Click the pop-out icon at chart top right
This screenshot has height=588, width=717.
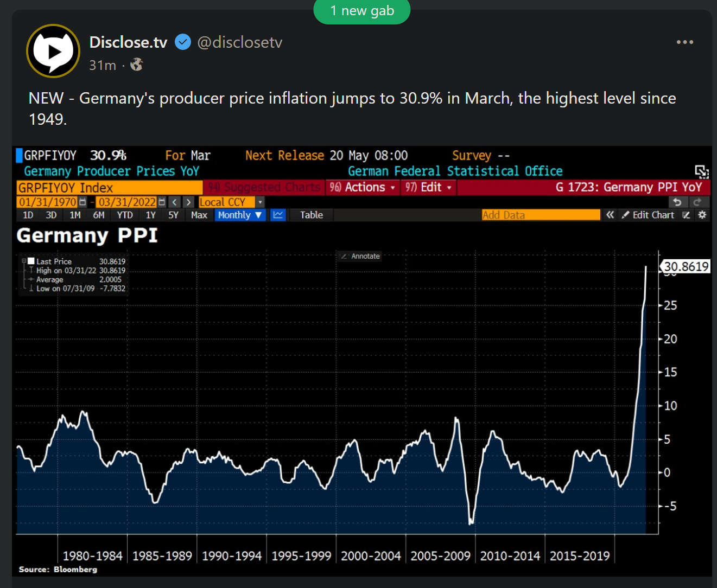coord(701,172)
